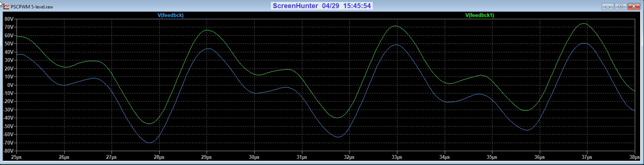Click the 10V vertical axis label

pyautogui.click(x=9, y=77)
